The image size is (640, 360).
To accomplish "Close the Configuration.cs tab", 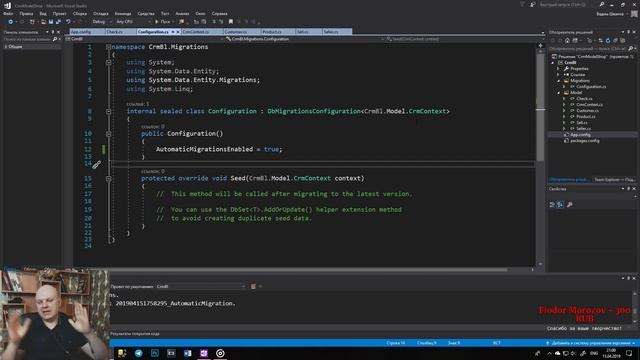I will (x=178, y=31).
